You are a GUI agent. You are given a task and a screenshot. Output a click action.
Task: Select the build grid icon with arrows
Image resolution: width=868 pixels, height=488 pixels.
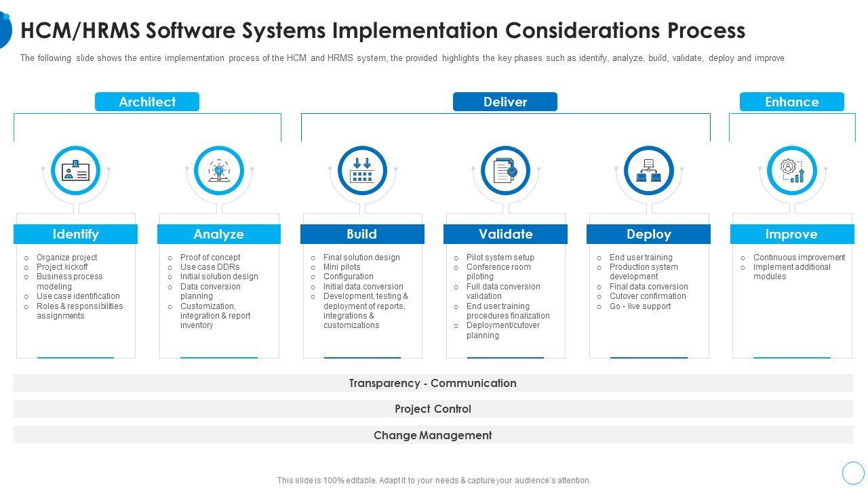pos(362,171)
